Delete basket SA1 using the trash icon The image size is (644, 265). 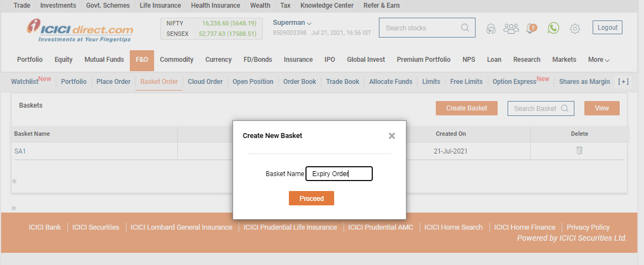pos(579,150)
